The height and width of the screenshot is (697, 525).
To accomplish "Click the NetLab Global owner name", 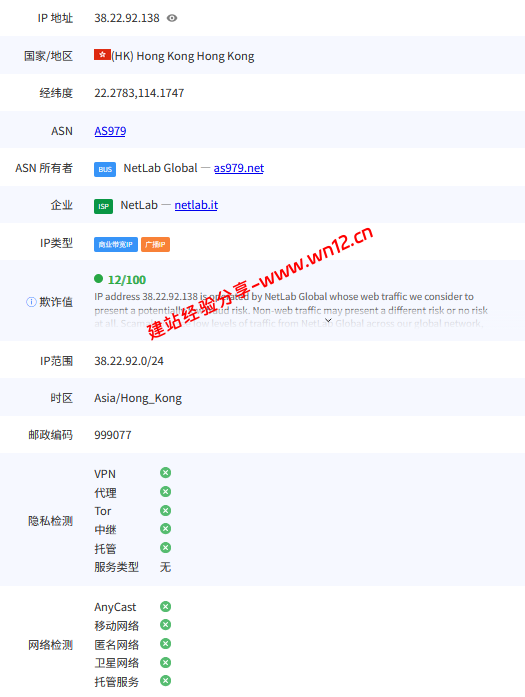I will (x=160, y=168).
